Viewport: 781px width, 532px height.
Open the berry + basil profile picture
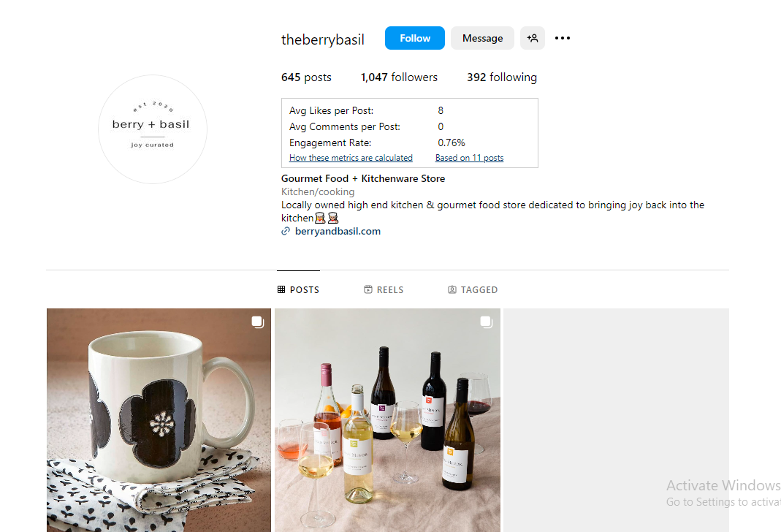click(152, 129)
